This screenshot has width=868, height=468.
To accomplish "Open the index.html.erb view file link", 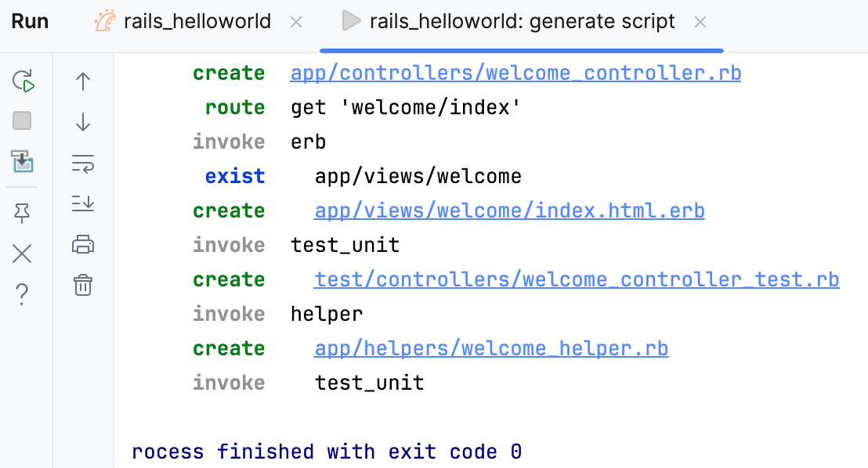I will click(x=509, y=210).
